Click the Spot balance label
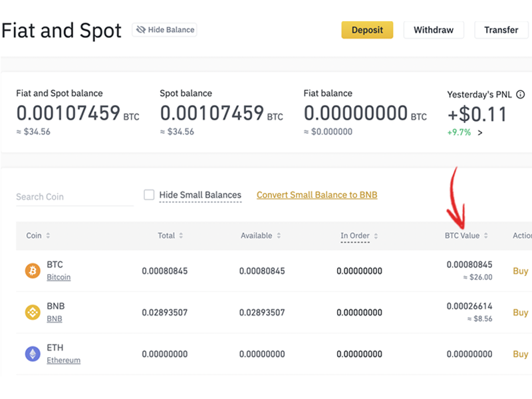 (186, 93)
